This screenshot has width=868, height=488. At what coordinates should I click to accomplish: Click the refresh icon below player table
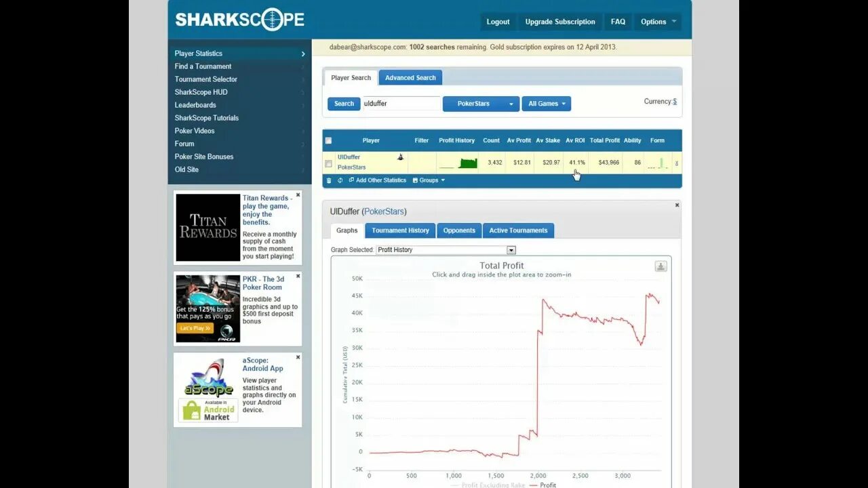click(340, 180)
